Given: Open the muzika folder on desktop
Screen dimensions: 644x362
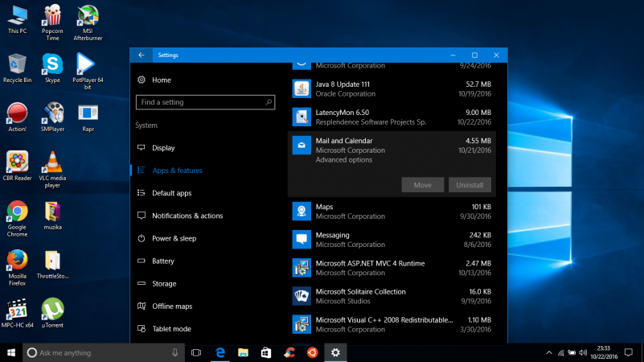Looking at the screenshot, I should pyautogui.click(x=52, y=216).
